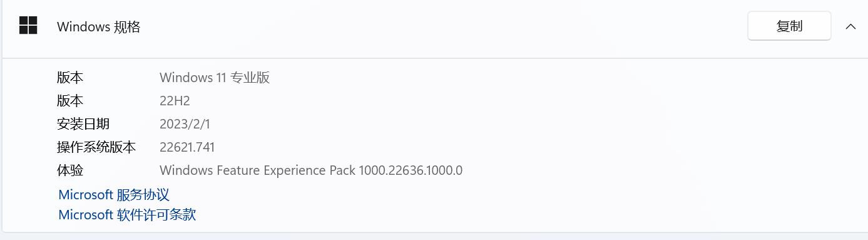Click blank header space left of 复制
This screenshot has width=868, height=240.
point(438,26)
